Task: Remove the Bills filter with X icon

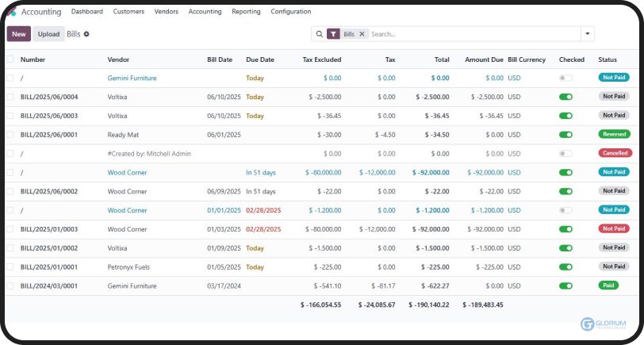Action: tap(362, 34)
